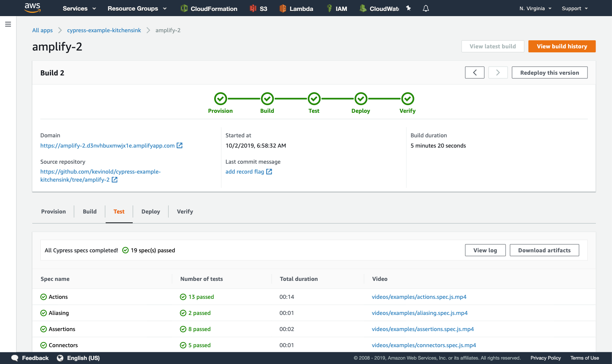
Task: Click the 'Spec name' column header
Action: point(55,279)
